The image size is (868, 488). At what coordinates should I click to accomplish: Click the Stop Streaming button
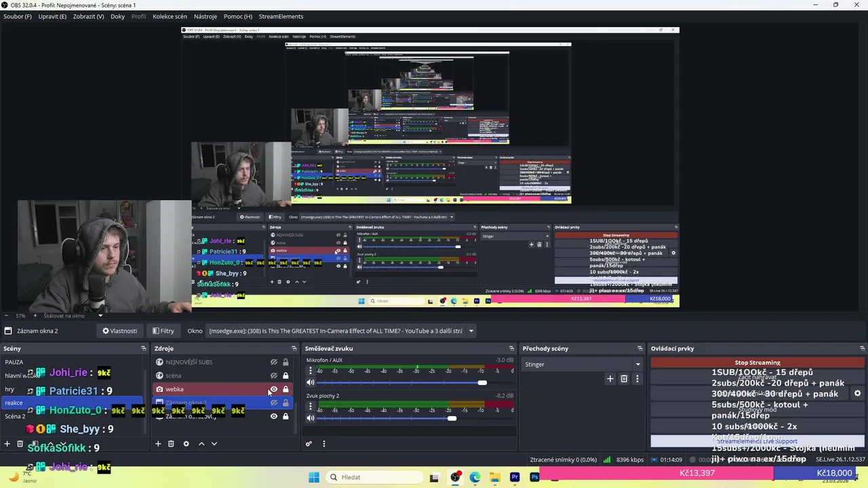coord(757,363)
